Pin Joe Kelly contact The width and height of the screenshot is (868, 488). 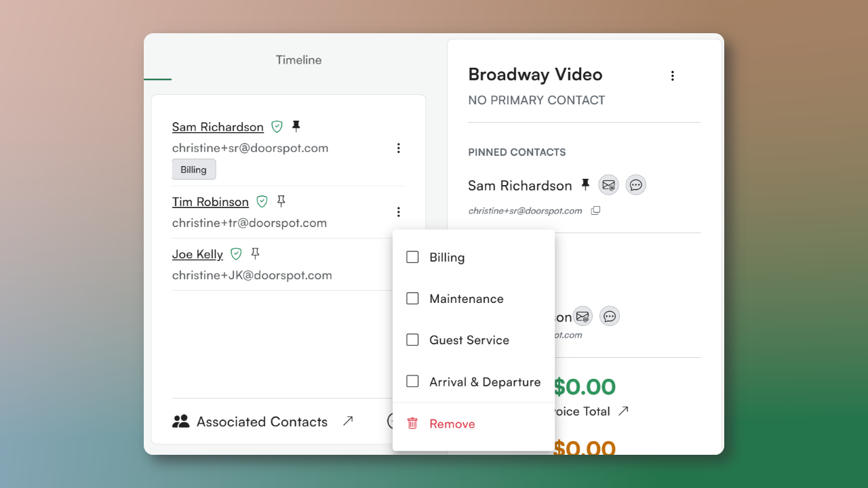coord(255,253)
